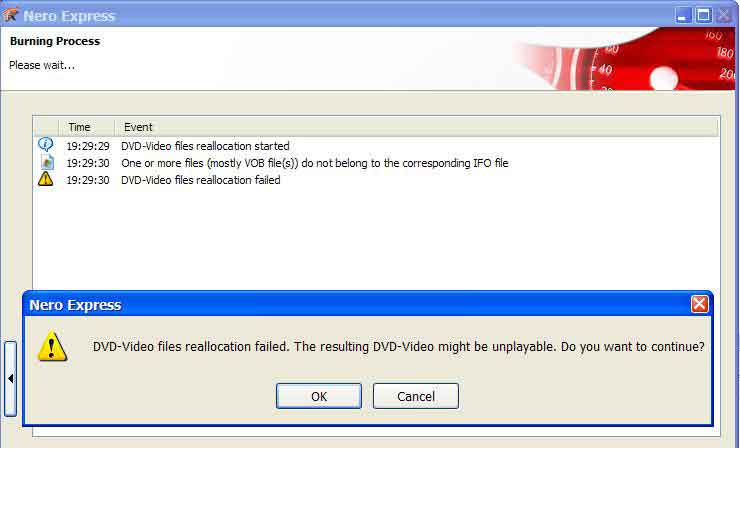Click the large warning icon in the dialog
This screenshot has width=740, height=512.
[x=52, y=346]
